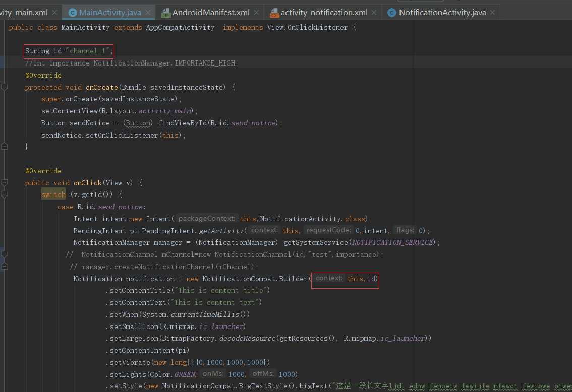Screen dimensions: 572x392
Task: Click the requestCode: parameter hint
Action: (x=328, y=230)
